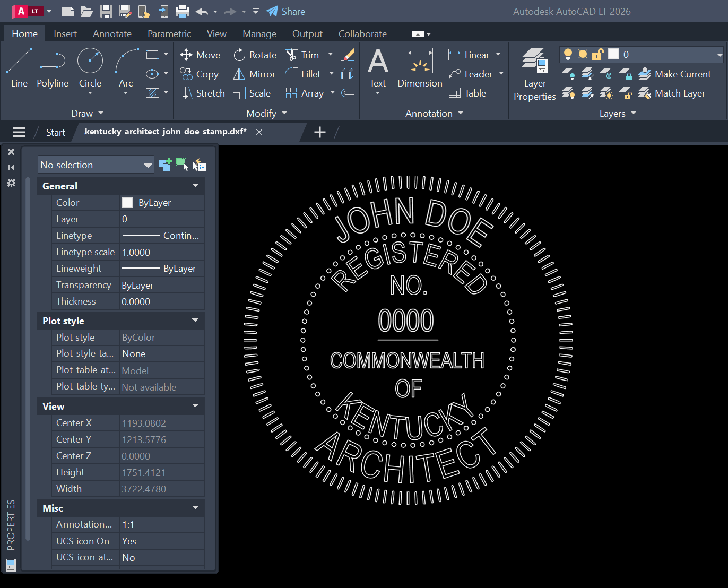Activate the Mirror command
Image resolution: width=728 pixels, height=588 pixels.
pyautogui.click(x=254, y=74)
